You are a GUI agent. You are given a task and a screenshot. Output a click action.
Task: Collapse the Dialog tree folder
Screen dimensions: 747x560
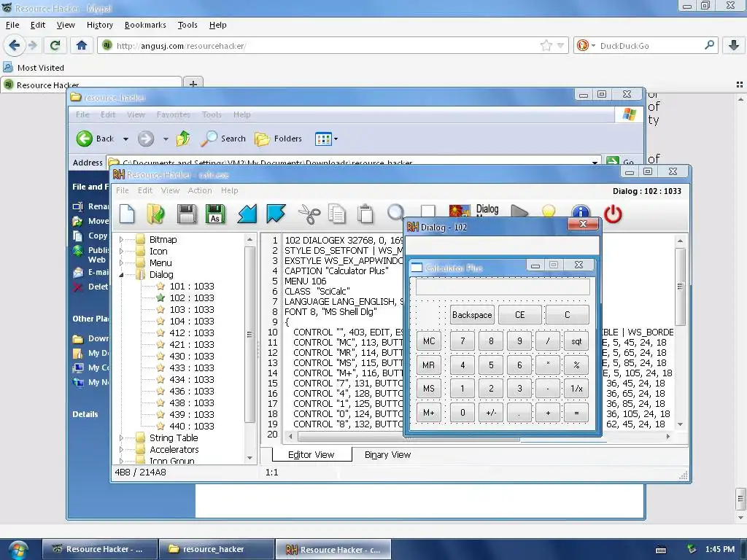pos(121,274)
